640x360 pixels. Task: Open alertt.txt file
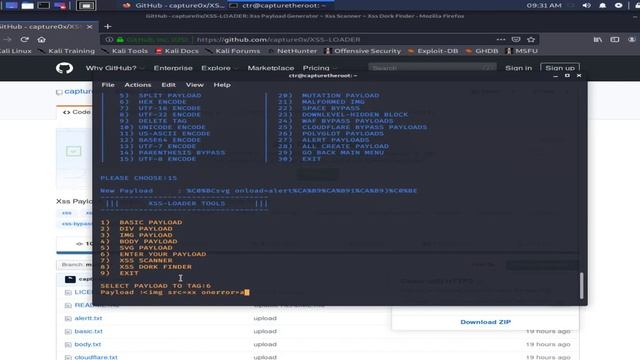[x=88, y=318]
